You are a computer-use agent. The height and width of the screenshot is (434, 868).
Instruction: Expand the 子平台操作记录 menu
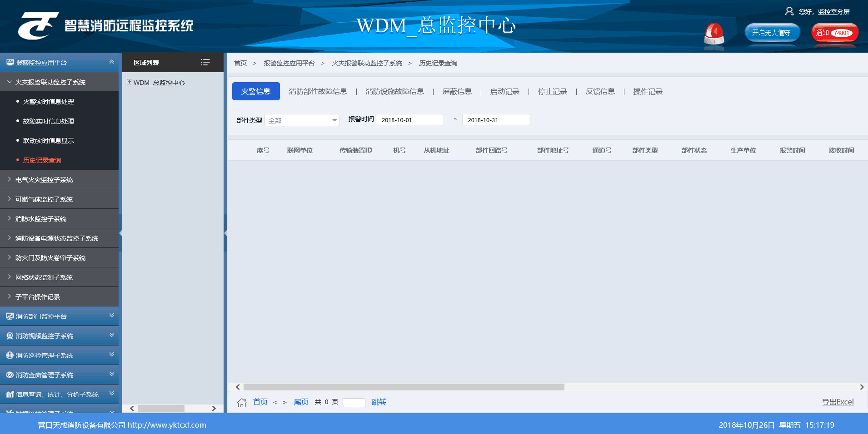(9, 296)
